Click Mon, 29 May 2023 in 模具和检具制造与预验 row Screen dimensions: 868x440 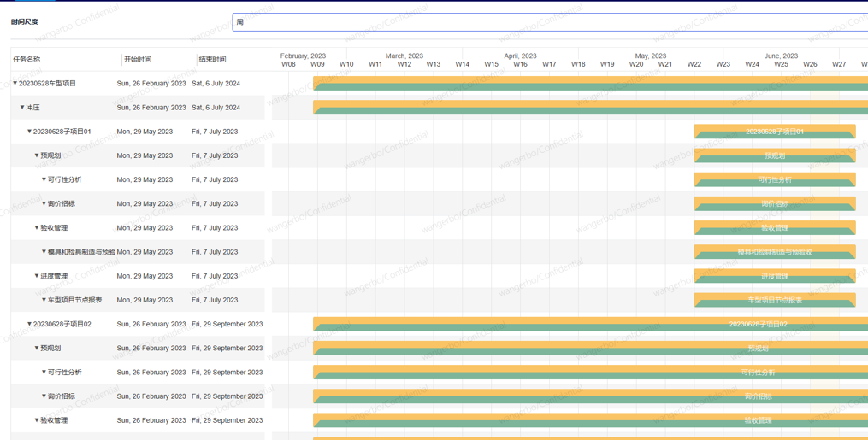145,251
